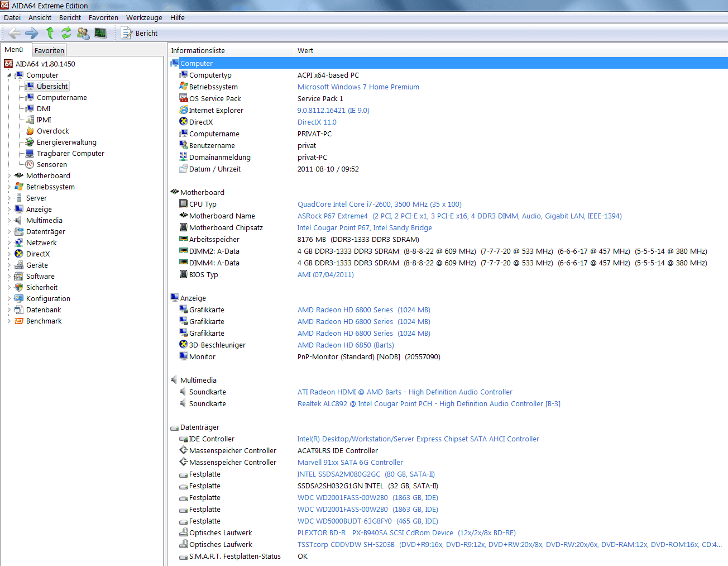Open the Datei menu

point(12,18)
